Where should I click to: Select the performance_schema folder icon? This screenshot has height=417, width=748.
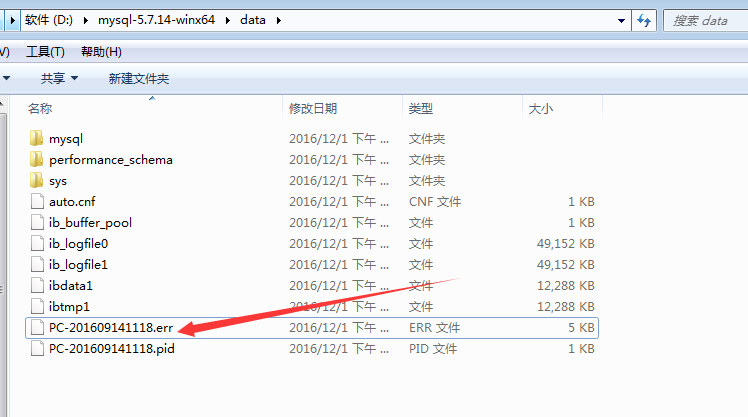coord(36,159)
